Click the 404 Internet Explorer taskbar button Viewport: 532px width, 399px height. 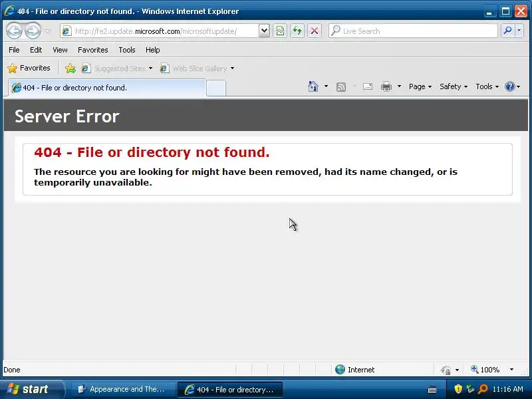click(x=229, y=390)
